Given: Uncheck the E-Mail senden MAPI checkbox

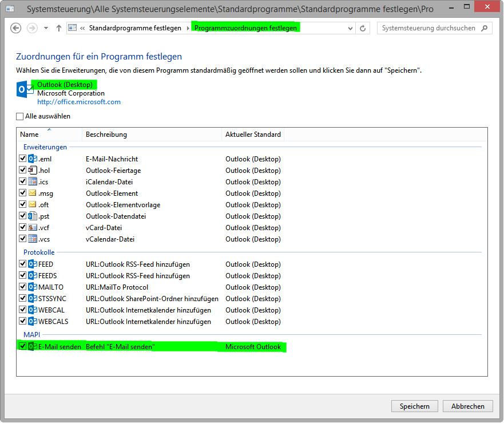Looking at the screenshot, I should tap(22, 346).
